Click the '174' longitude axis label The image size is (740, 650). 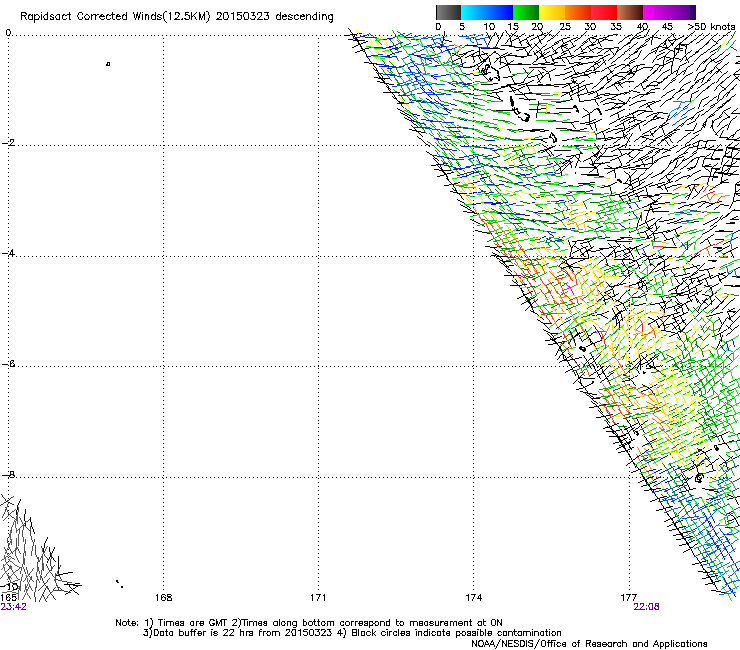coord(473,598)
